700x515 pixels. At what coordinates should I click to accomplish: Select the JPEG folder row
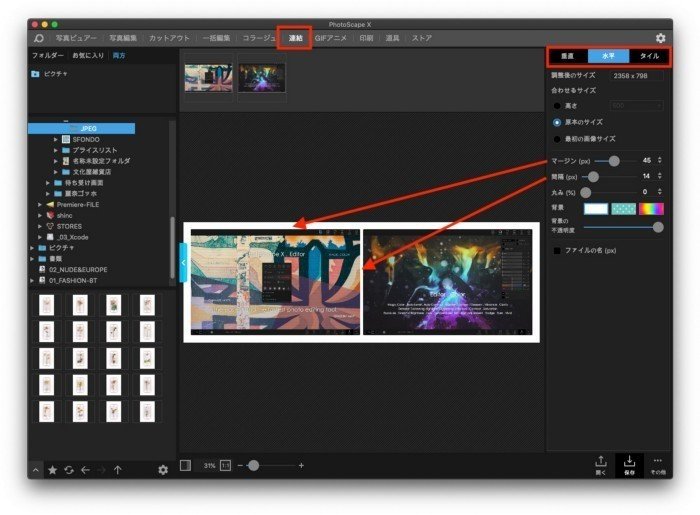(x=82, y=129)
